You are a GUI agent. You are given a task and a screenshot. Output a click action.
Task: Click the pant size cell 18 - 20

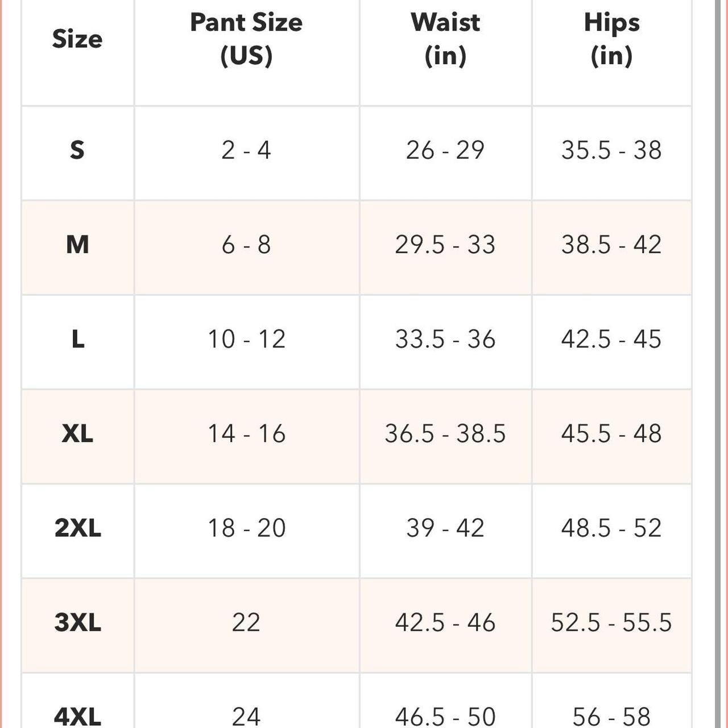click(x=246, y=528)
